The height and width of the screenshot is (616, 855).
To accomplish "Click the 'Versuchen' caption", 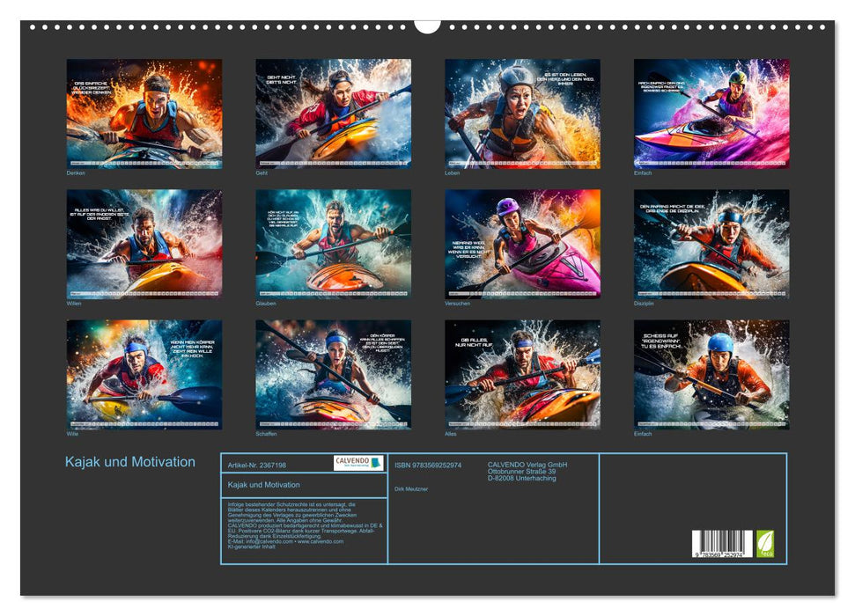I will click(458, 303).
